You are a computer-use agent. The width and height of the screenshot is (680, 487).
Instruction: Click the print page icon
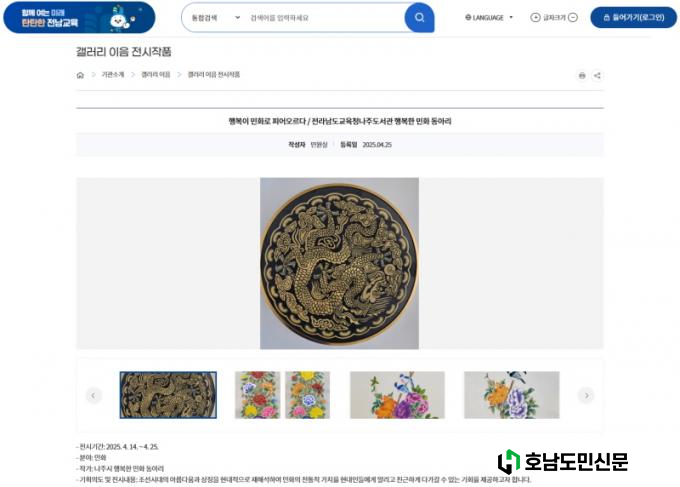(x=582, y=75)
